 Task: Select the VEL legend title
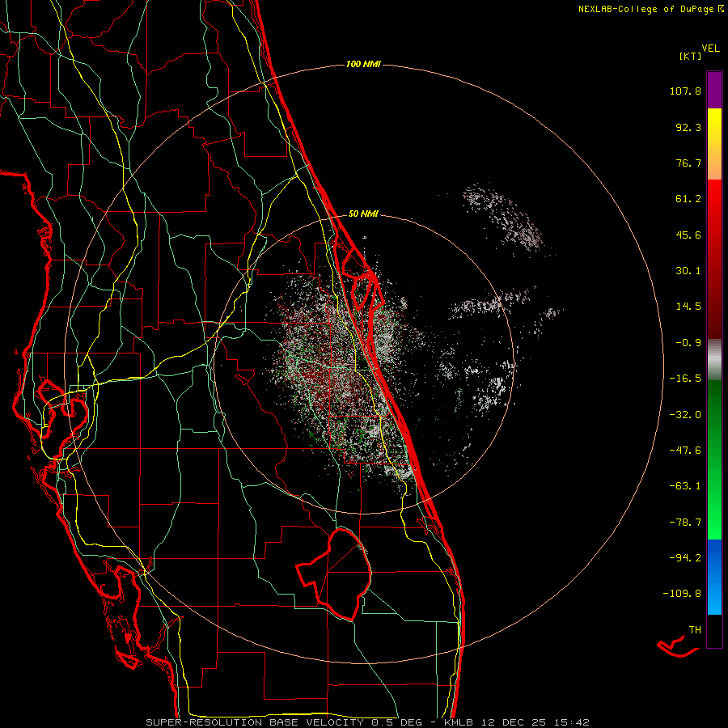point(711,49)
